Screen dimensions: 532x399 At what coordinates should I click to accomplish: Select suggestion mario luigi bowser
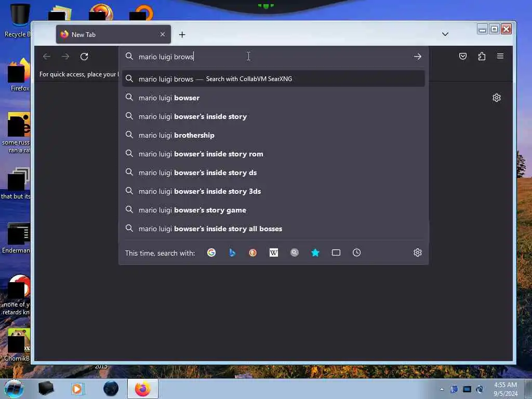[273, 98]
